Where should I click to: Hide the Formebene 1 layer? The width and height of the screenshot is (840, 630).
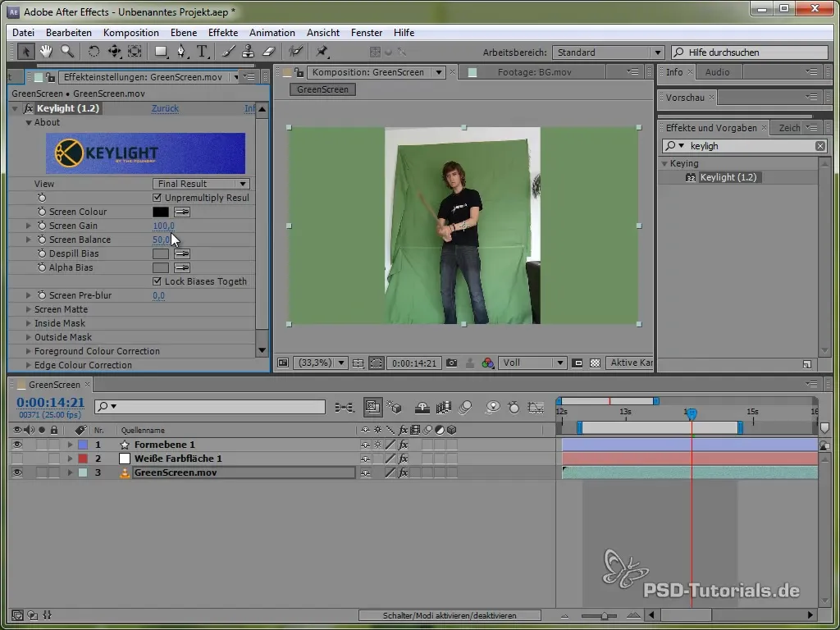17,445
